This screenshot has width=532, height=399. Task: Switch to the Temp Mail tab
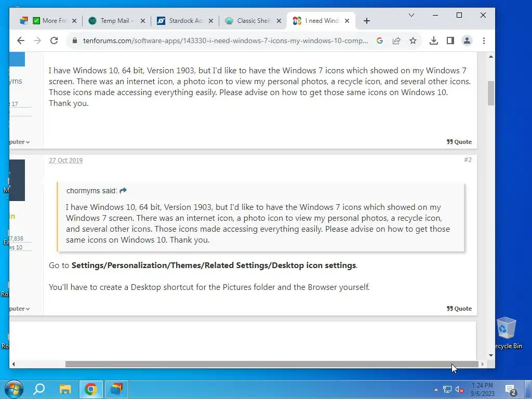(116, 21)
